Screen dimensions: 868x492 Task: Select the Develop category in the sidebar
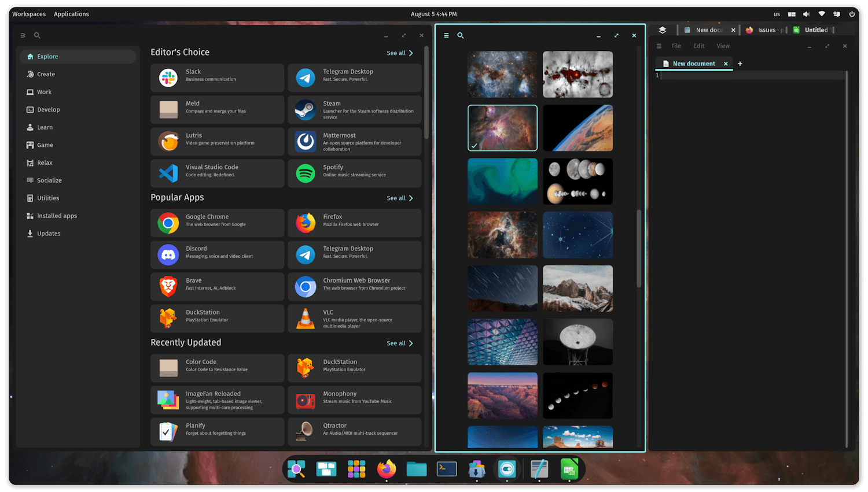pyautogui.click(x=49, y=109)
